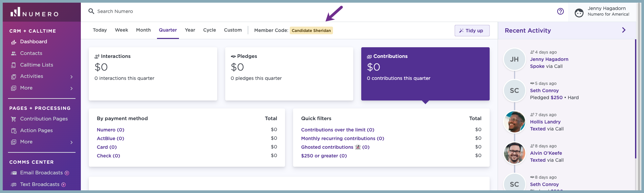
Task: Click the search magnifier icon
Action: click(x=91, y=11)
